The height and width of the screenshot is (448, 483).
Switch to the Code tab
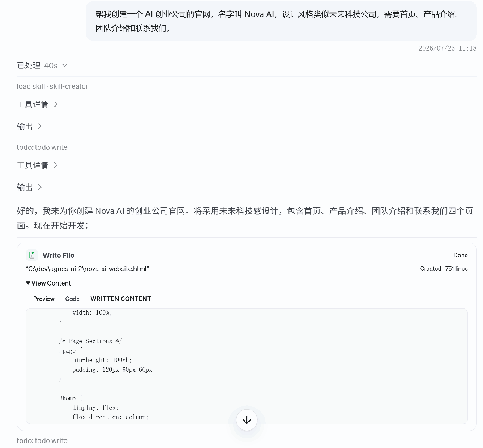point(73,299)
